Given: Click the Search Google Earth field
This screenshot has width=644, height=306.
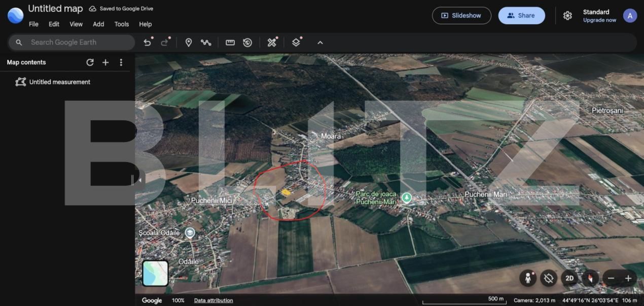Looking at the screenshot, I should [71, 42].
